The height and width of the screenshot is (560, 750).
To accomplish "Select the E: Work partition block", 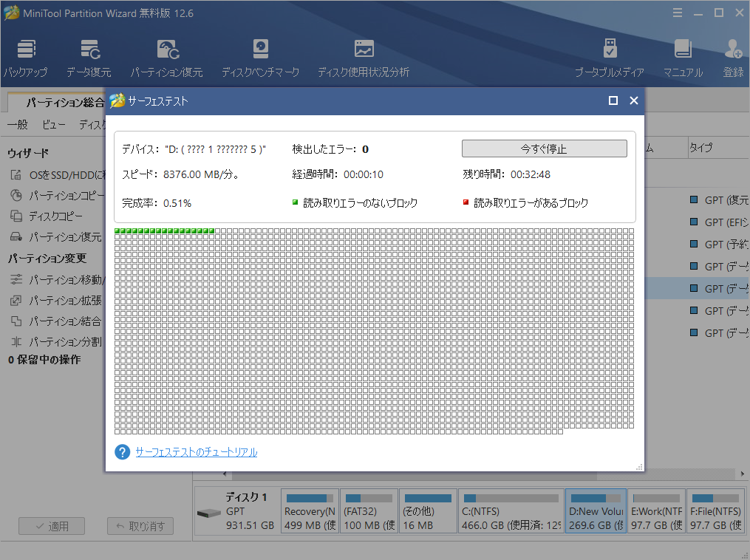I will click(656, 511).
